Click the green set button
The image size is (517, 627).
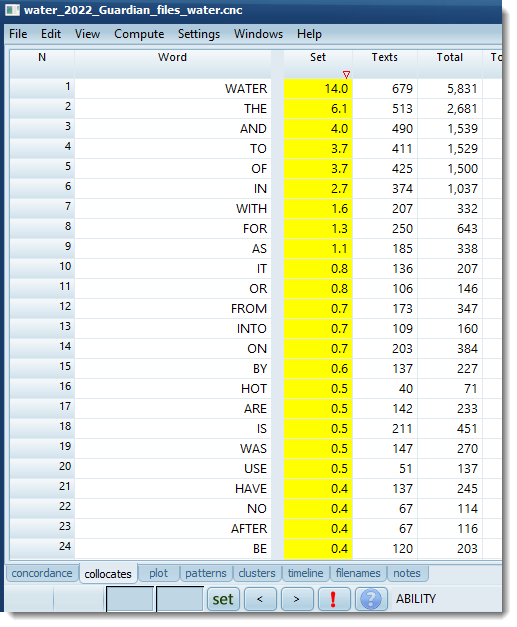[223, 599]
